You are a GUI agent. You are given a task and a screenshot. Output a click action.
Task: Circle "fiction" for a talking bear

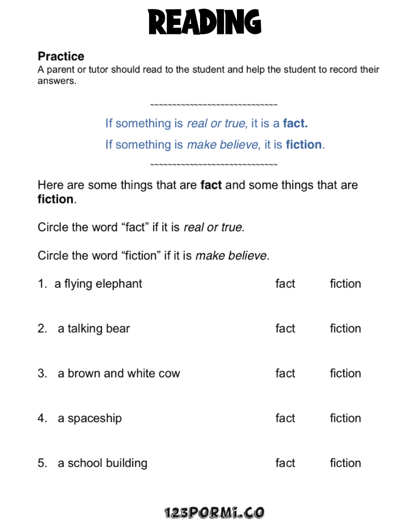tap(345, 329)
